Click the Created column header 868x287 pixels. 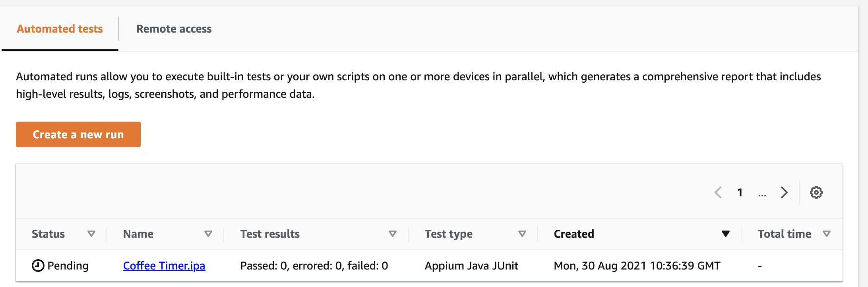click(574, 234)
